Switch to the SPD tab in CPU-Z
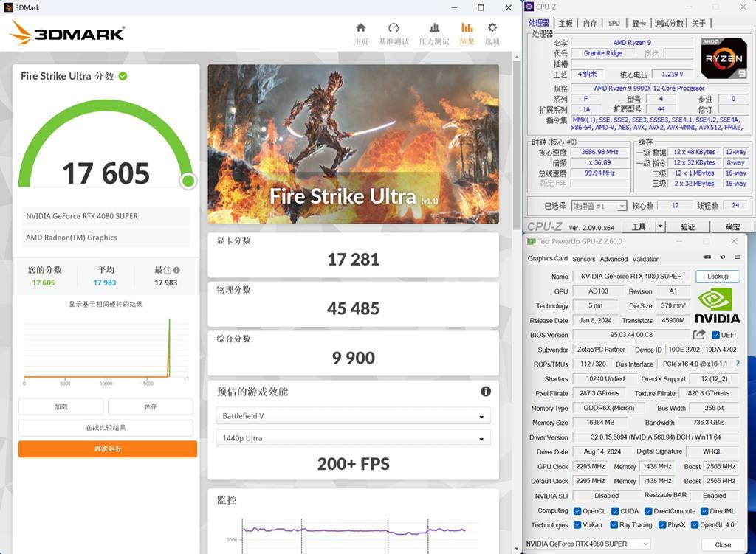 614,24
